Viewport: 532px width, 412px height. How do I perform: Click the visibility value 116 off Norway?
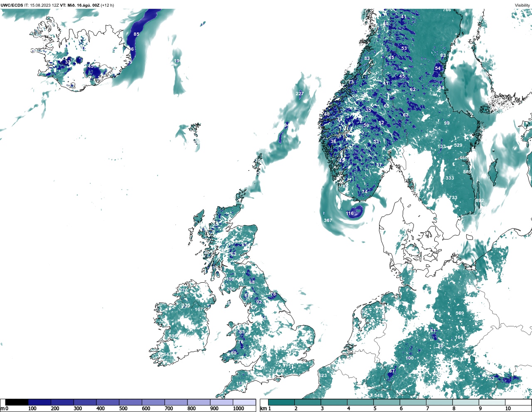click(x=350, y=213)
